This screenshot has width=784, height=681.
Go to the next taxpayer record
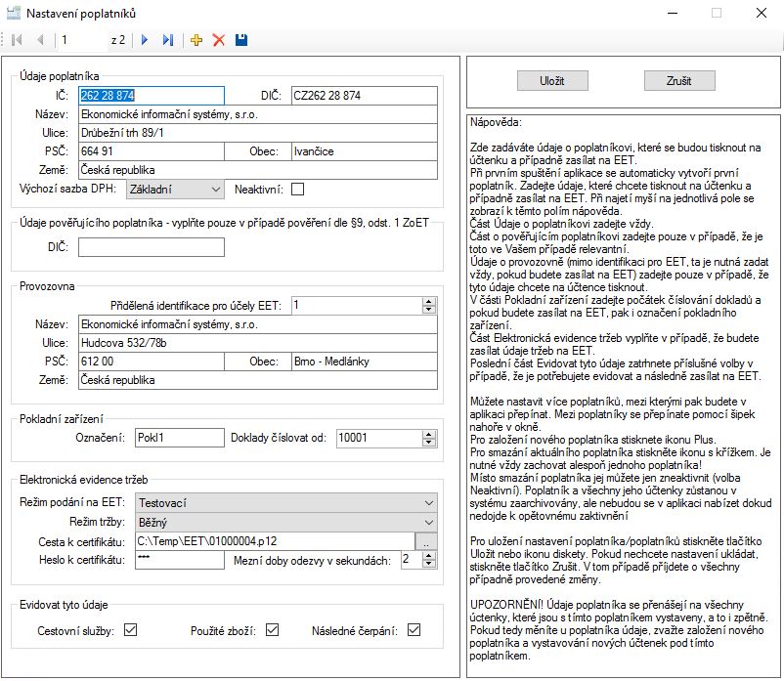coord(145,40)
